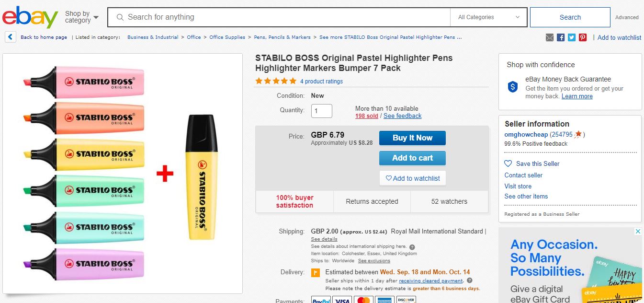The height and width of the screenshot is (303, 644).
Task: Open Shop by category dropdown
Action: [x=82, y=17]
